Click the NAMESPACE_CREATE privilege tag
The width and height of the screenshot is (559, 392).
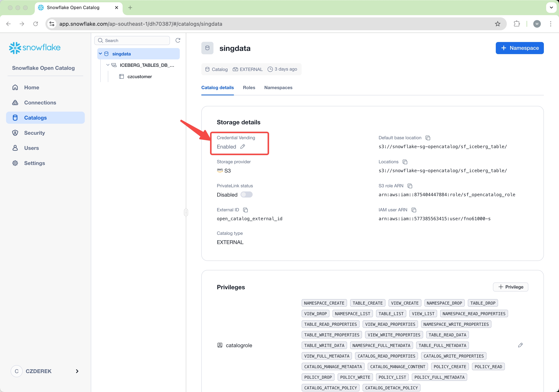[324, 303]
